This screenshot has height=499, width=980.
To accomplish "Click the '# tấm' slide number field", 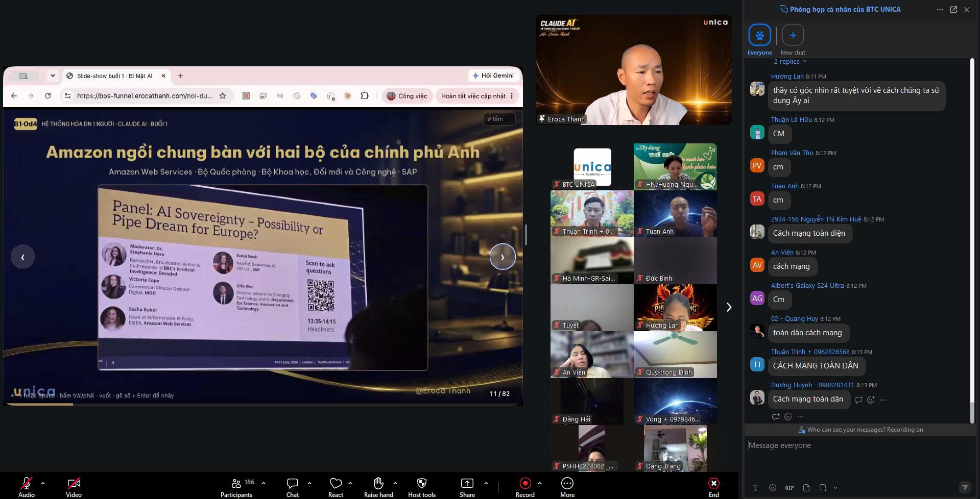I will [x=499, y=119].
